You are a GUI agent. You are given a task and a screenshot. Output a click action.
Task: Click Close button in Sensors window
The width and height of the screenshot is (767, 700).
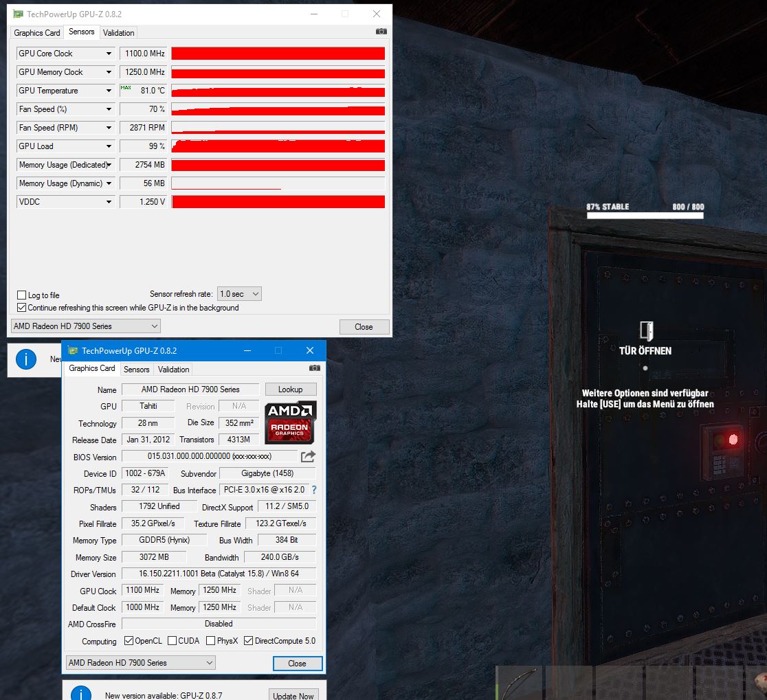364,326
